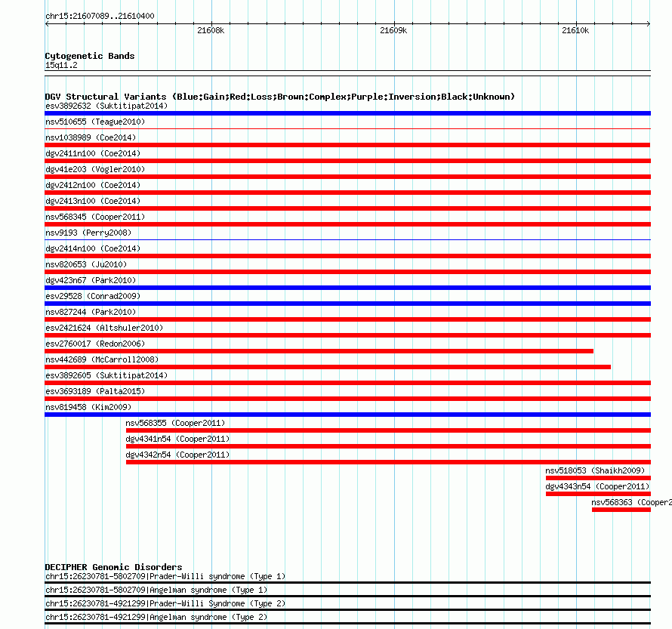Select dgv4343n54 (Cooper2011) label

point(597,486)
